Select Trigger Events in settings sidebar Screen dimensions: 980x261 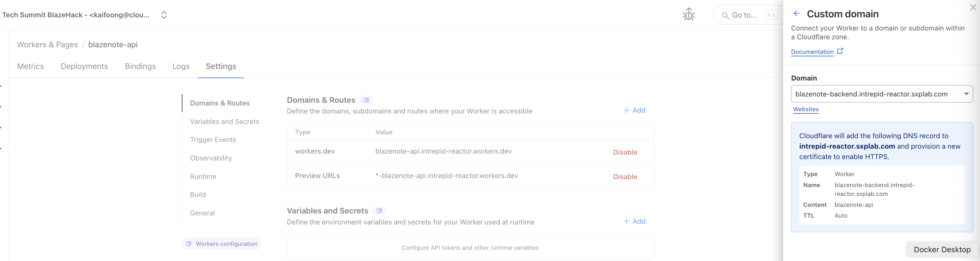click(213, 140)
